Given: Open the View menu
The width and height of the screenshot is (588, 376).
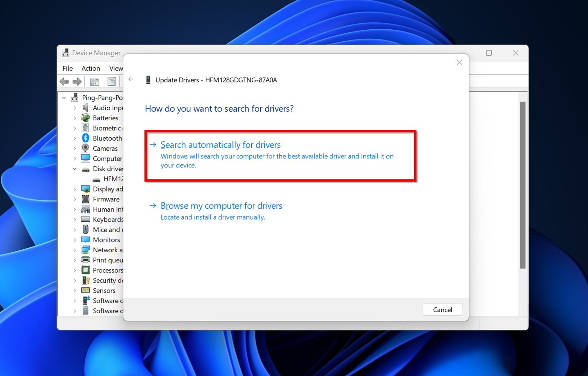Looking at the screenshot, I should 116,68.
